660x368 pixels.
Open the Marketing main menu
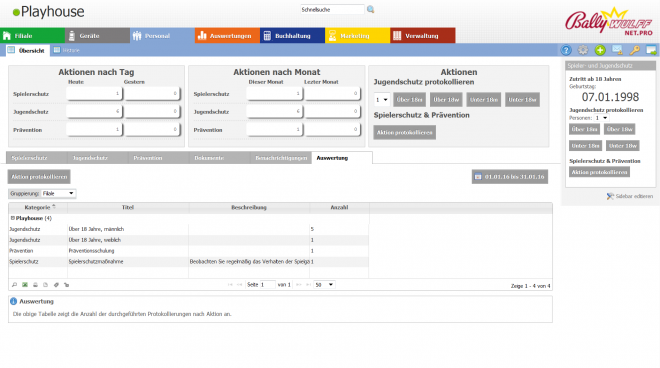tap(357, 36)
